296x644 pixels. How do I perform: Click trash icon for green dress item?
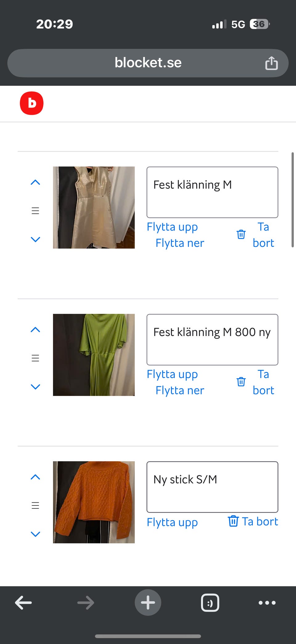(241, 382)
